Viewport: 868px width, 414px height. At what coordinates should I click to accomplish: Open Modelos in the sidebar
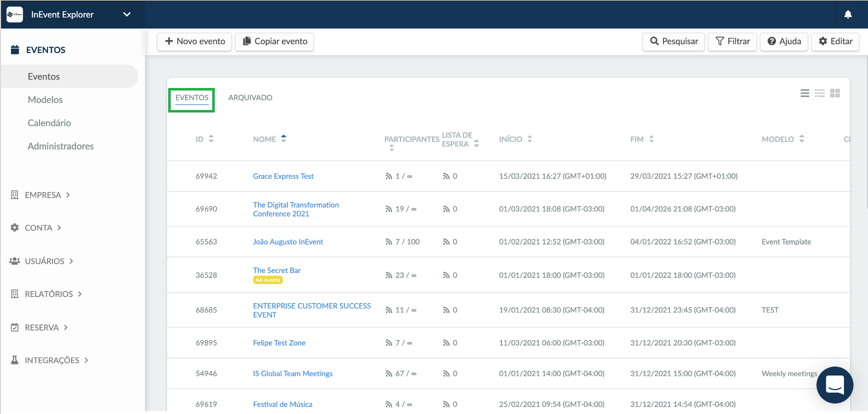tap(45, 99)
